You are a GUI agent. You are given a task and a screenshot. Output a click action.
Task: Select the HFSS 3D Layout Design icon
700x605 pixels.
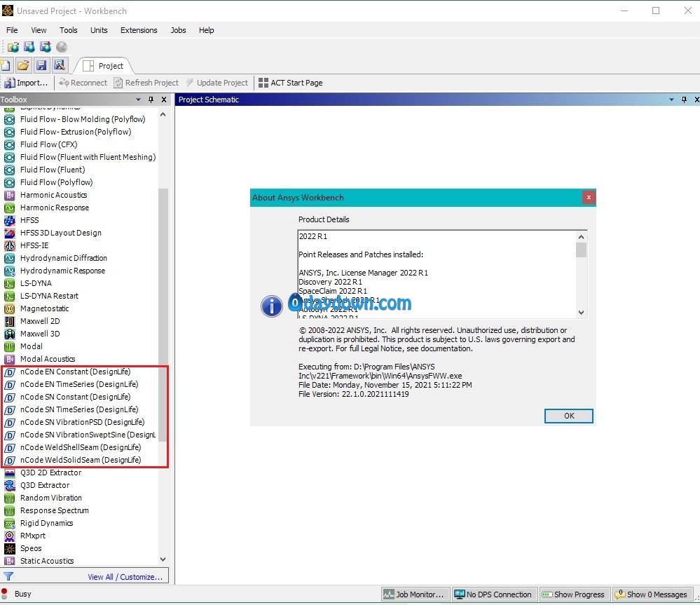9,233
